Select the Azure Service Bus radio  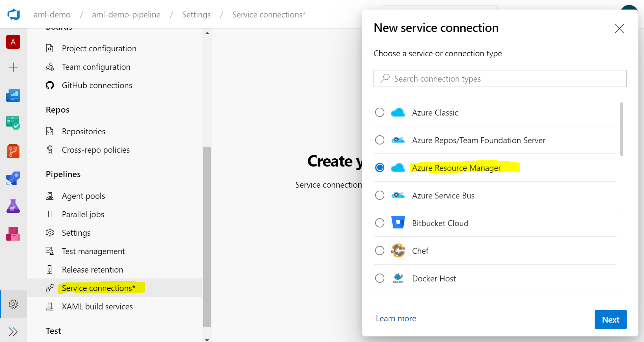380,195
